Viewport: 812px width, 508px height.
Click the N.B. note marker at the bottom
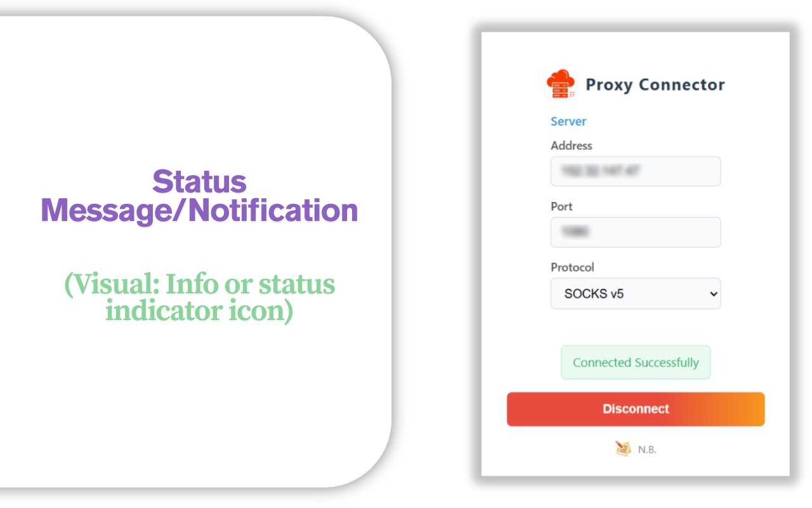(647, 449)
